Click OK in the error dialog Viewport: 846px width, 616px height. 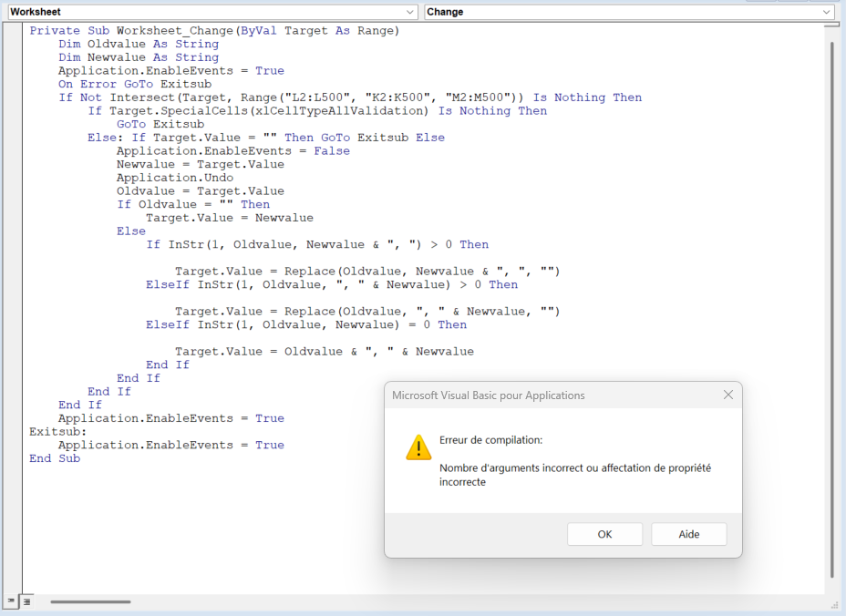[604, 534]
